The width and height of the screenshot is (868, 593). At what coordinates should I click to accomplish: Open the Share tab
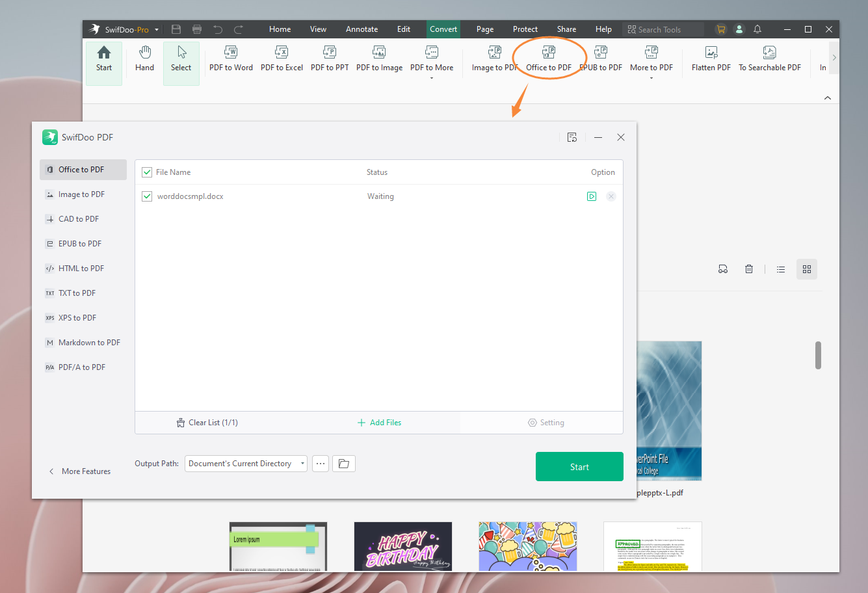coord(566,29)
